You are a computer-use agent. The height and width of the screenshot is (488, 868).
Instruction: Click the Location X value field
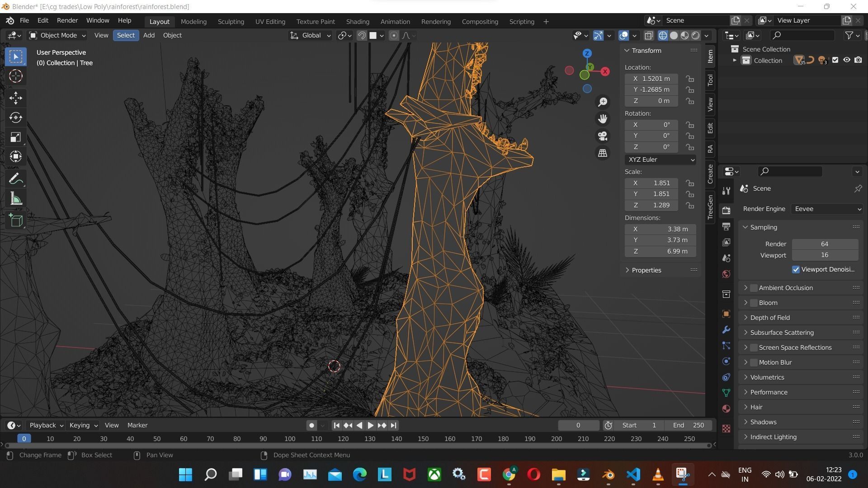651,79
